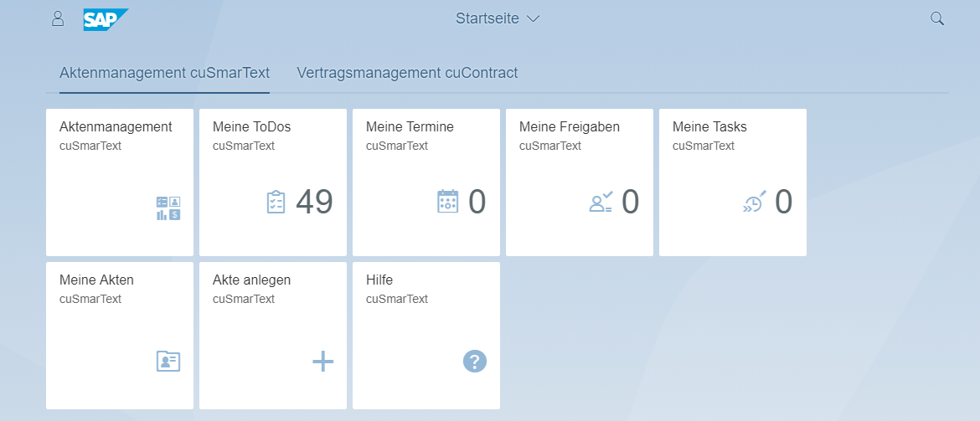
Task: Click cuSmarText subtitle under Aktenmanagement tile
Action: coord(90,146)
